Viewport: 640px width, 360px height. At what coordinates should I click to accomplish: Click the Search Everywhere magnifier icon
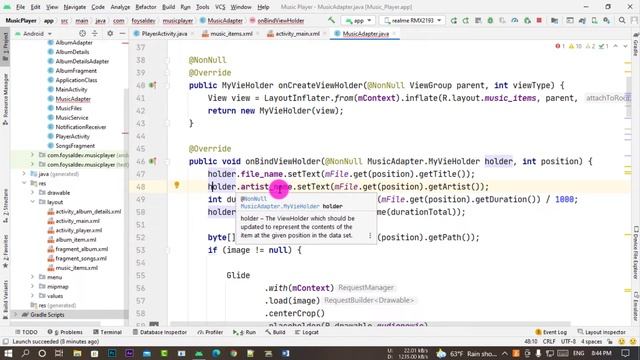point(622,20)
